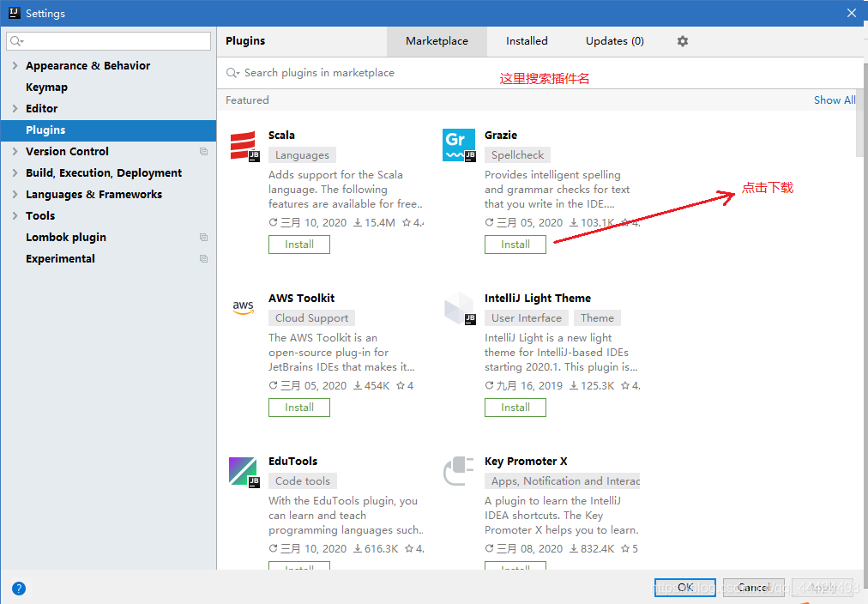The height and width of the screenshot is (604, 868).
Task: Click the AWS Toolkit plugin icon
Action: coord(243,308)
